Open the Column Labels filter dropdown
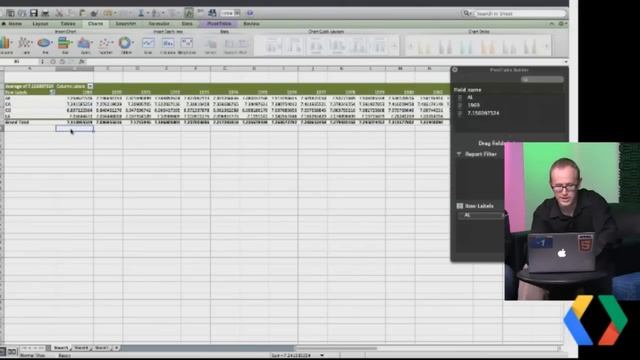This screenshot has height=360, width=640. (90, 86)
